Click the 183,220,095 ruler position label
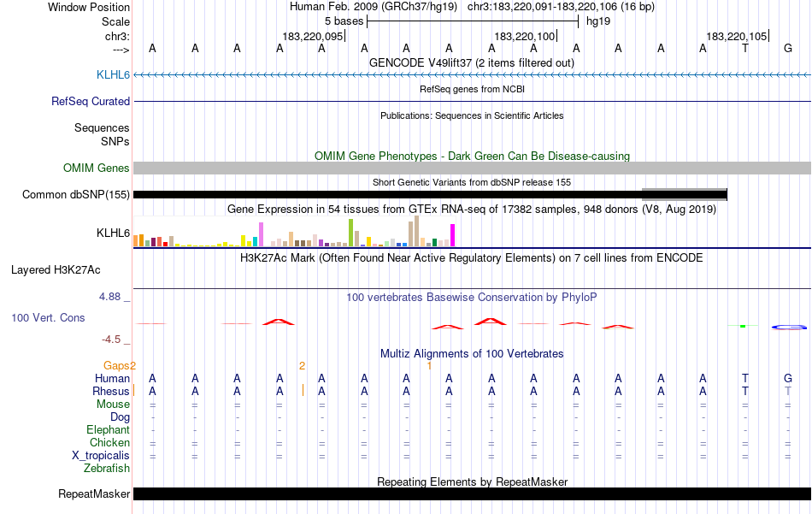Image resolution: width=812 pixels, height=514 pixels. [x=313, y=36]
